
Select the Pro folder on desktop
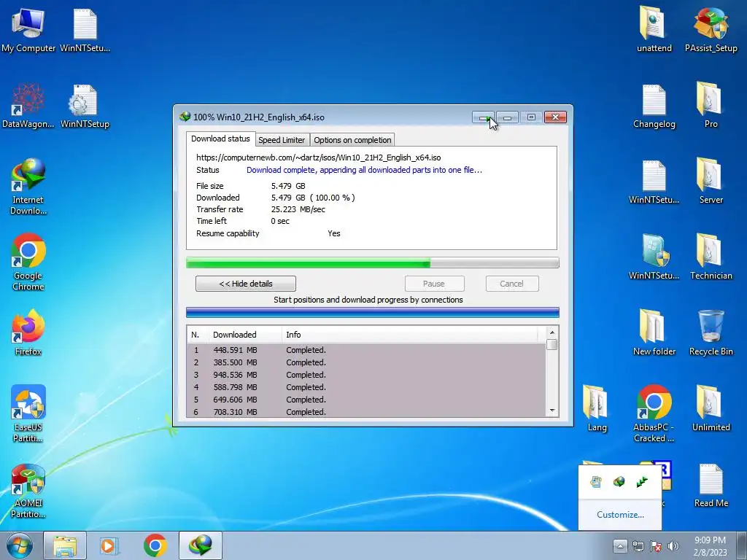click(x=711, y=106)
